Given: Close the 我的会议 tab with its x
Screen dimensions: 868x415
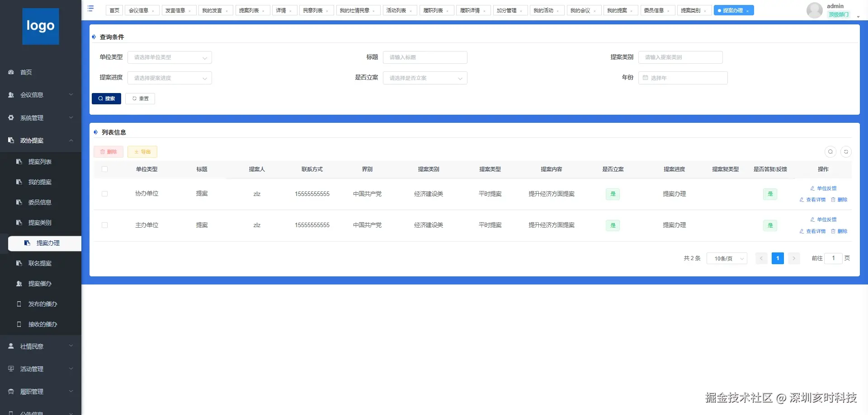Looking at the screenshot, I should [x=594, y=11].
